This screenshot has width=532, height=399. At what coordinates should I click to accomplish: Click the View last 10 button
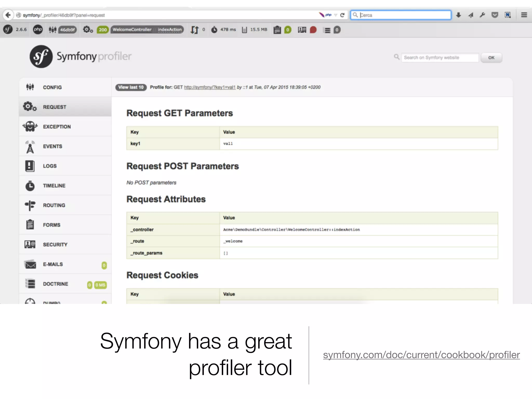(x=131, y=87)
